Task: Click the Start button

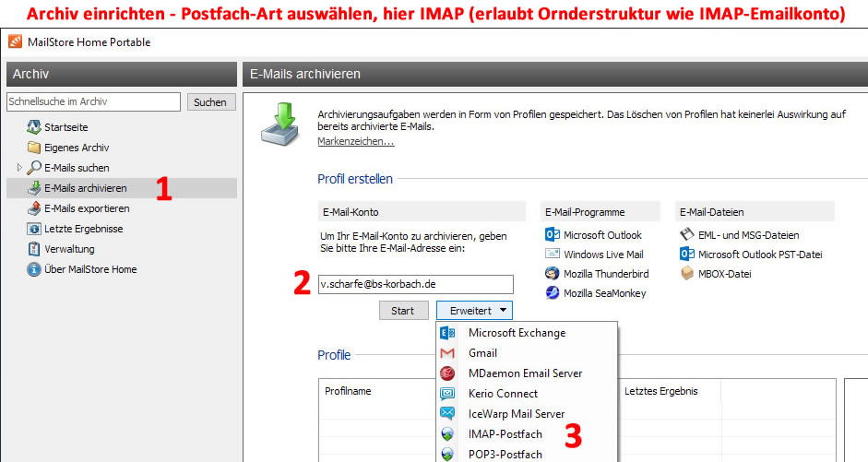Action: pos(403,311)
